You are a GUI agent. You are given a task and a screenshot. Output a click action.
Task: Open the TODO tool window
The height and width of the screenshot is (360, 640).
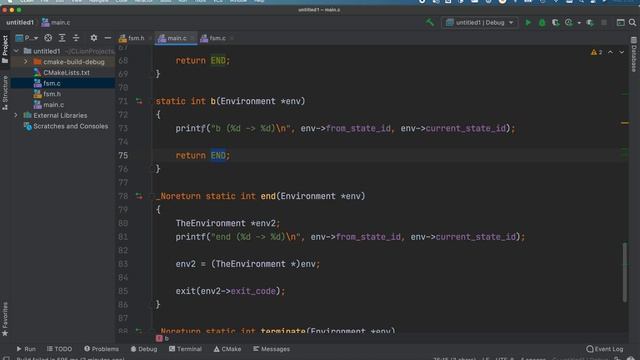click(60, 349)
